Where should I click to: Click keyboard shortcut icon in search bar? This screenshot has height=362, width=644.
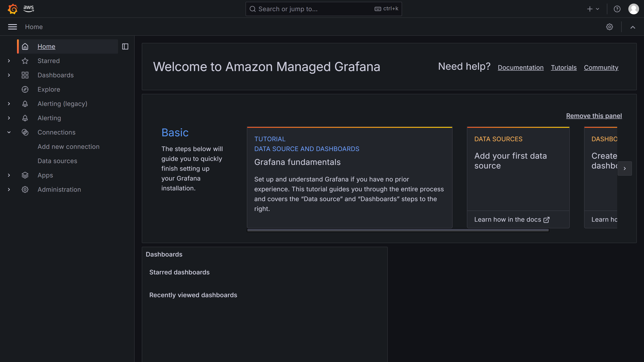point(378,9)
